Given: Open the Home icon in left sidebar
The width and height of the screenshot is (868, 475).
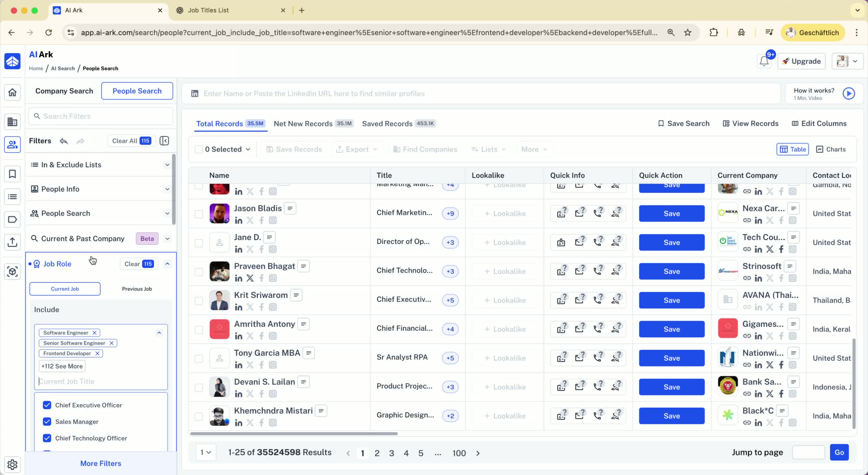Looking at the screenshot, I should point(13,92).
